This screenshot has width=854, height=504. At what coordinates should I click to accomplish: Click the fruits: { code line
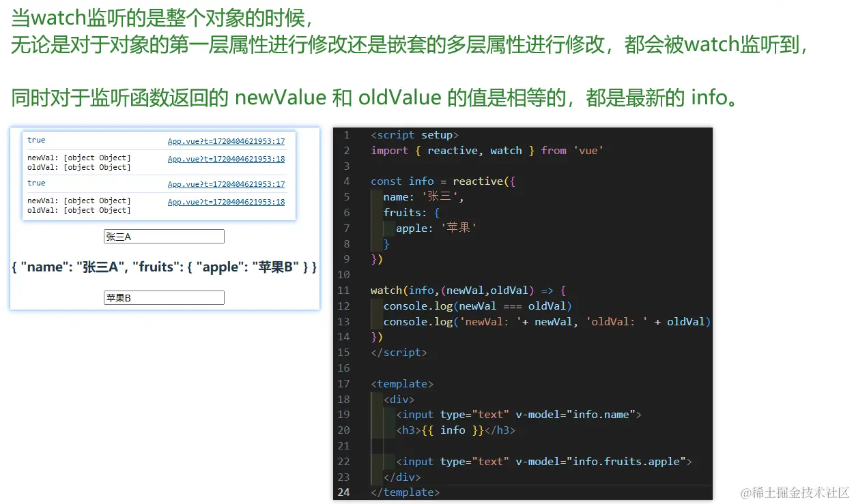412,213
